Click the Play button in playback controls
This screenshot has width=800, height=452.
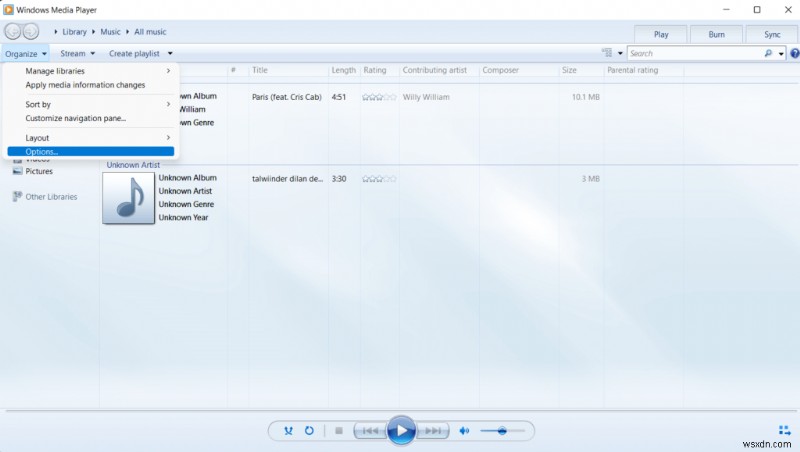[x=400, y=430]
